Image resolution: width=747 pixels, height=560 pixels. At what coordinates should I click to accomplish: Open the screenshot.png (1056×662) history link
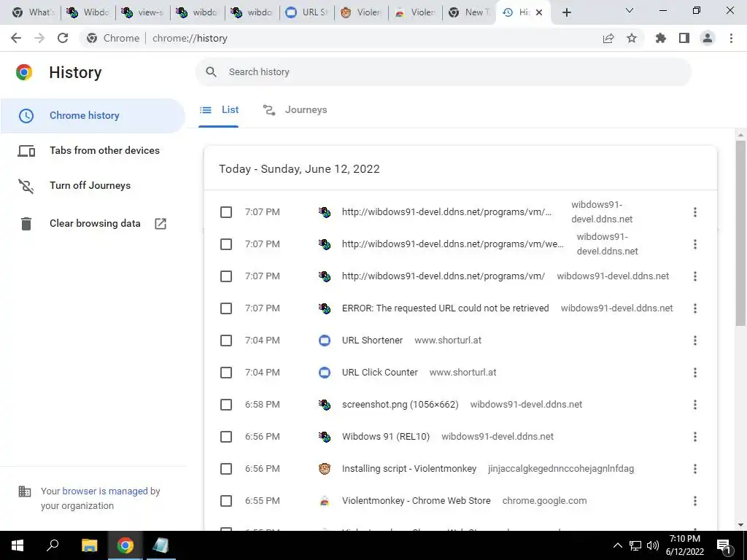(400, 405)
